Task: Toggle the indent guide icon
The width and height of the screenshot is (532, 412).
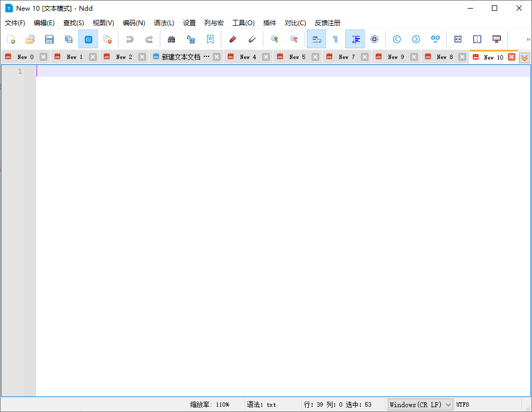Action: (x=355, y=39)
